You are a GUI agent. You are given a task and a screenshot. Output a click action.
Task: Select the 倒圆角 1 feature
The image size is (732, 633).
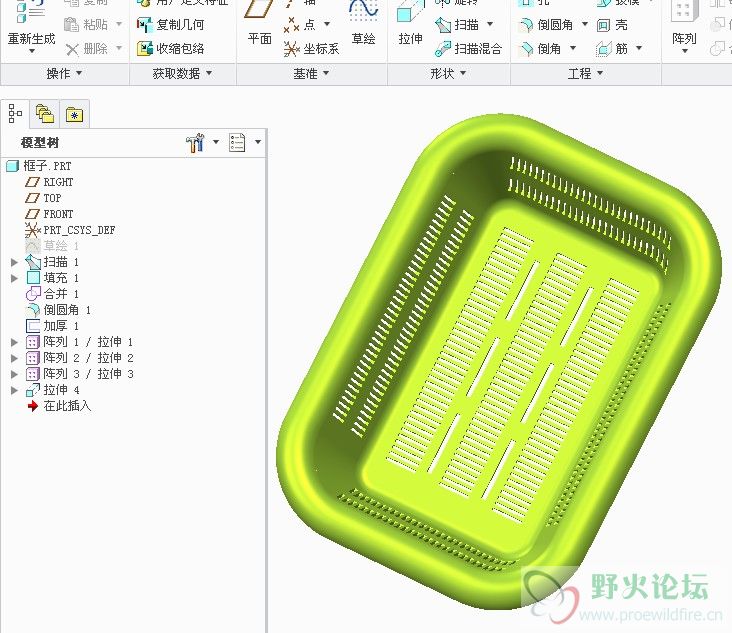click(x=58, y=310)
